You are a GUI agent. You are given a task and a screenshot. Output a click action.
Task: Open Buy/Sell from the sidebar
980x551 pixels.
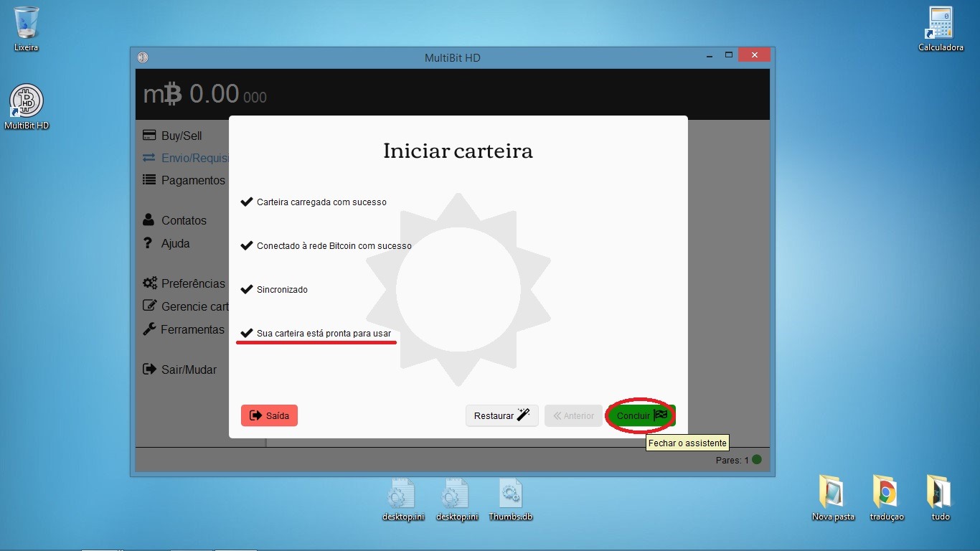click(182, 136)
